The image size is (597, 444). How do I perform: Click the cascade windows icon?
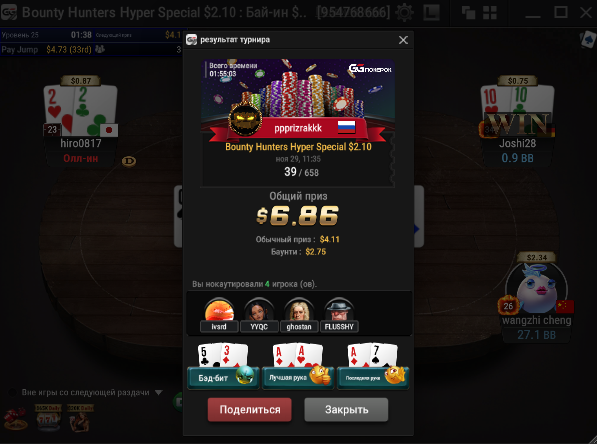click(x=468, y=13)
